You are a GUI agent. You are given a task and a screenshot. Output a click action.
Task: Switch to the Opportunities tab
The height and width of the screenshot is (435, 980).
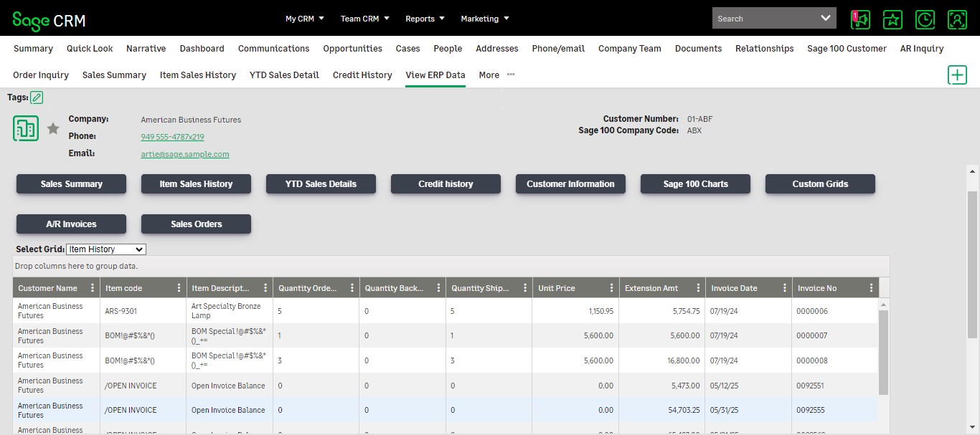pos(352,49)
